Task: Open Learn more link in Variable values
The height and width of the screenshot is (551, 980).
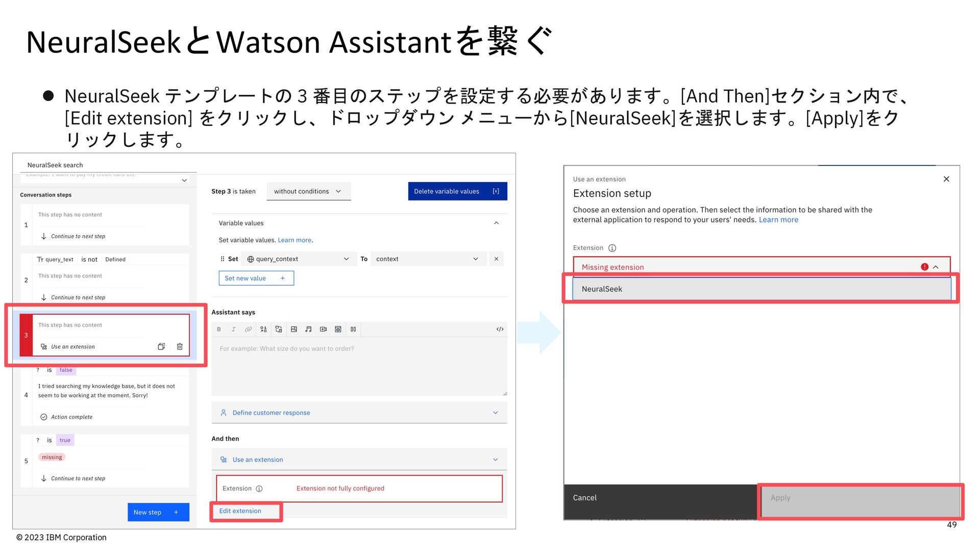Action: [x=295, y=240]
